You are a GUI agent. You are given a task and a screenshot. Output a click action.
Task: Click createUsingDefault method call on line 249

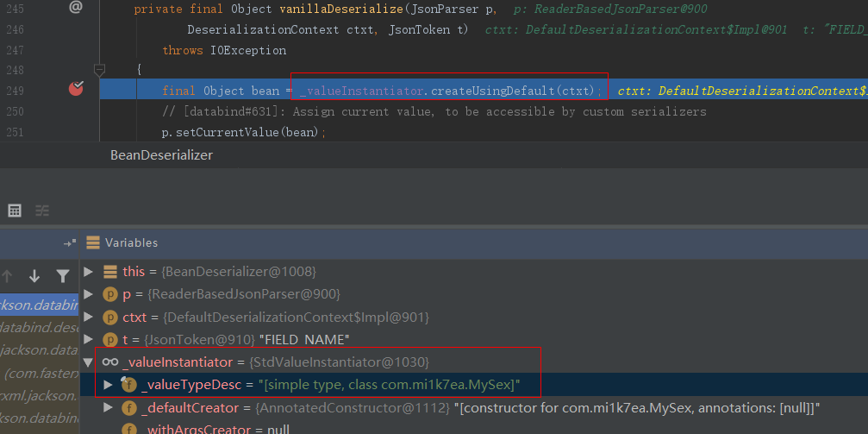(512, 91)
